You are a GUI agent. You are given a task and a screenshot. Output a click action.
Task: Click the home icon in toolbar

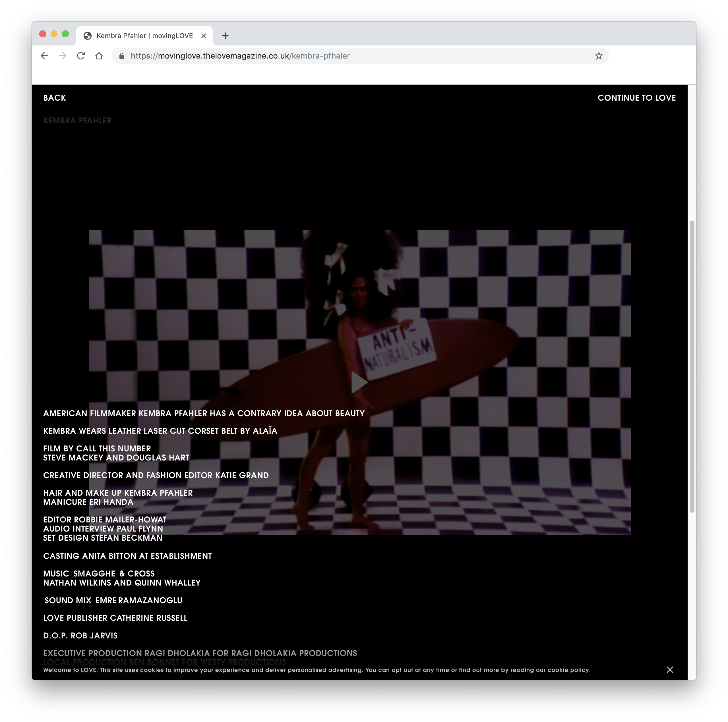click(99, 56)
